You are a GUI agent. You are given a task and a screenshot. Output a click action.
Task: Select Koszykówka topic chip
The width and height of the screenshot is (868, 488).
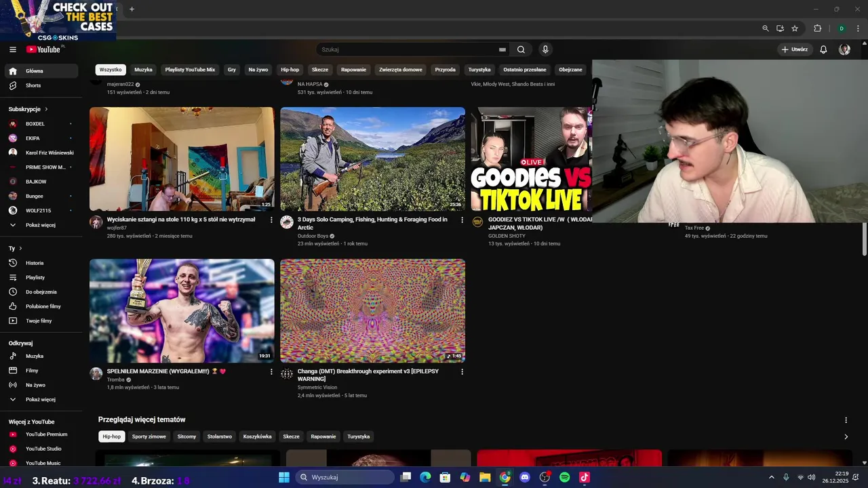pos(257,436)
